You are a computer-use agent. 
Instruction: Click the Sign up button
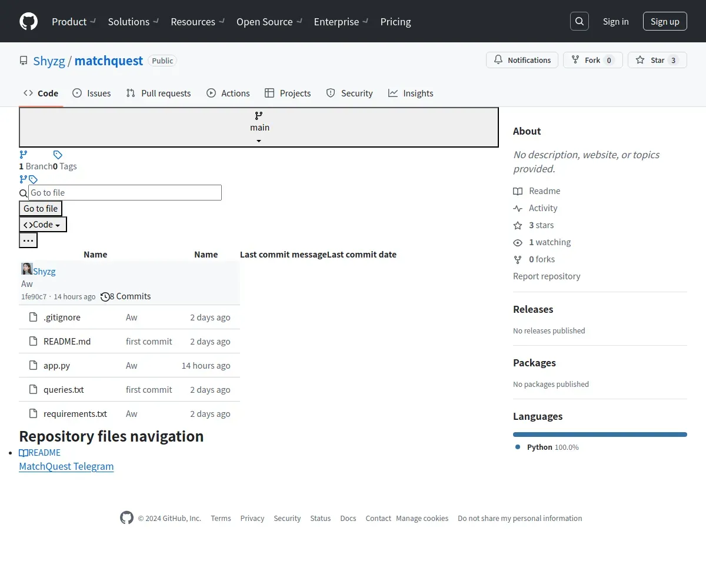[665, 21]
